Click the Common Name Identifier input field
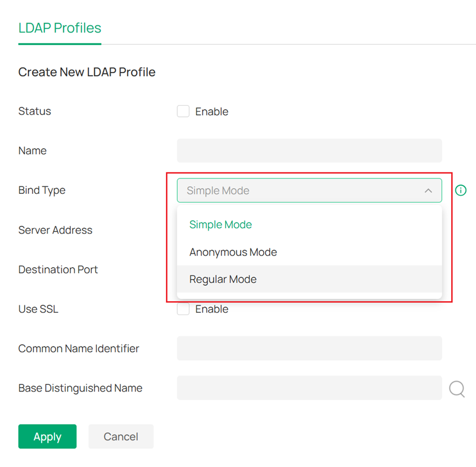The height and width of the screenshot is (467, 476). click(x=309, y=348)
